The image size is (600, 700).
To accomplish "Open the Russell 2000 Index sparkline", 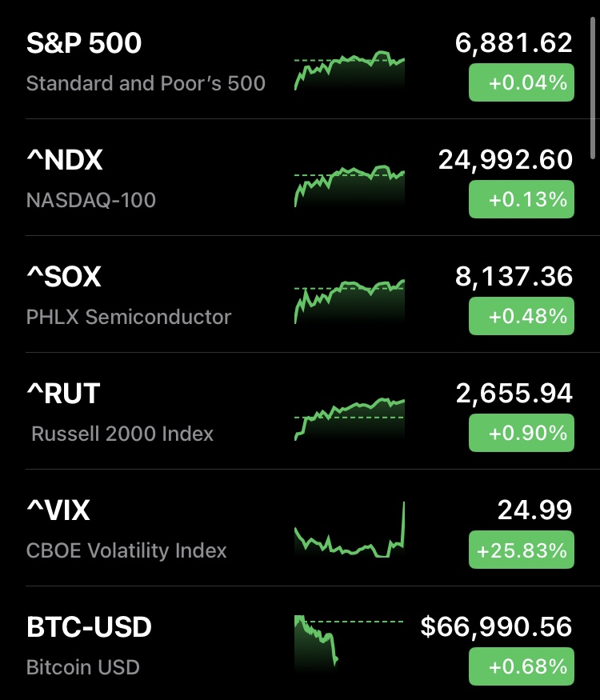I will tap(350, 418).
